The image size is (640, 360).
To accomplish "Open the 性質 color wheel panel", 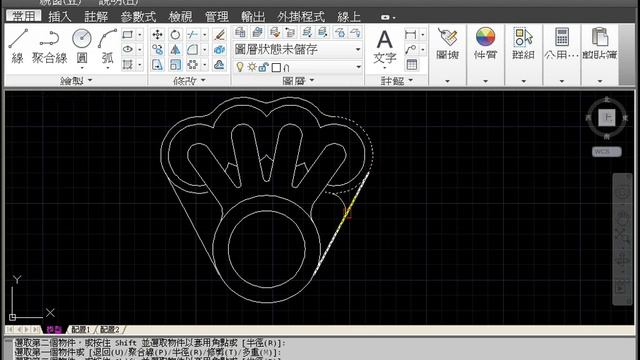I will 485,44.
